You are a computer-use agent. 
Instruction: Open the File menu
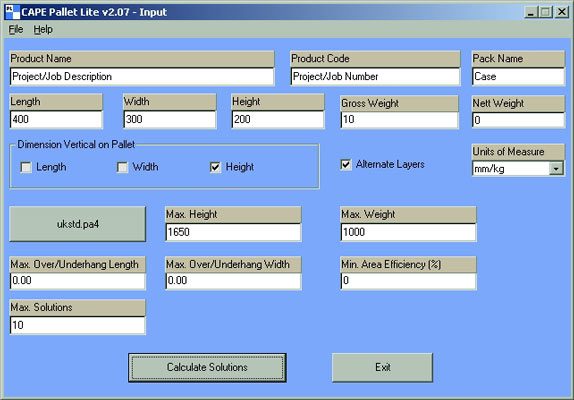point(16,29)
